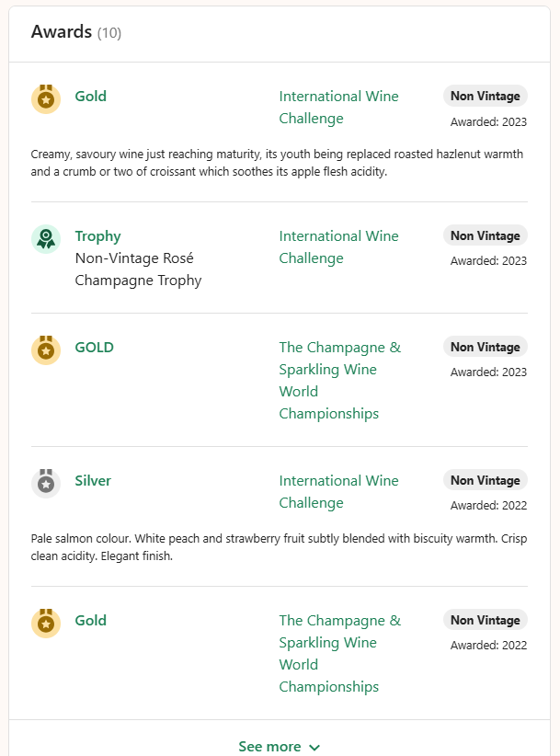
Task: Open International Wine Challenge link for 2023 Gold
Action: [x=338, y=108]
